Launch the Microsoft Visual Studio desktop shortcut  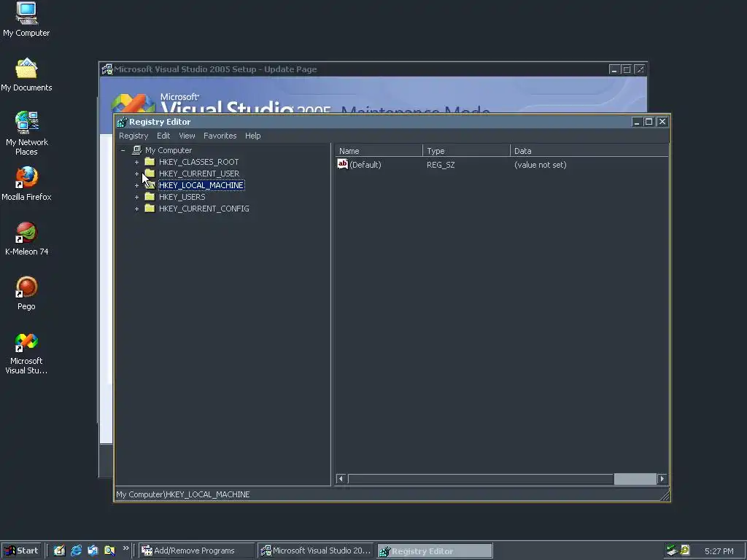click(26, 354)
